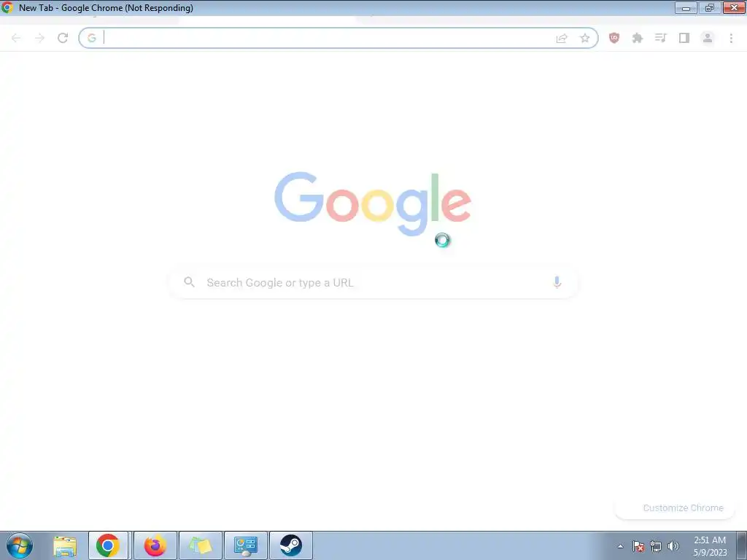Open Windows Explorer from the taskbar
Image resolution: width=747 pixels, height=560 pixels.
[65, 545]
